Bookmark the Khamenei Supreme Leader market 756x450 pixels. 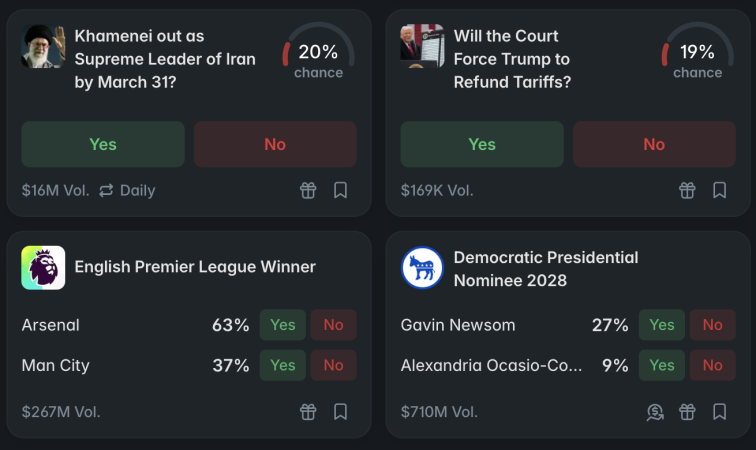(x=340, y=190)
